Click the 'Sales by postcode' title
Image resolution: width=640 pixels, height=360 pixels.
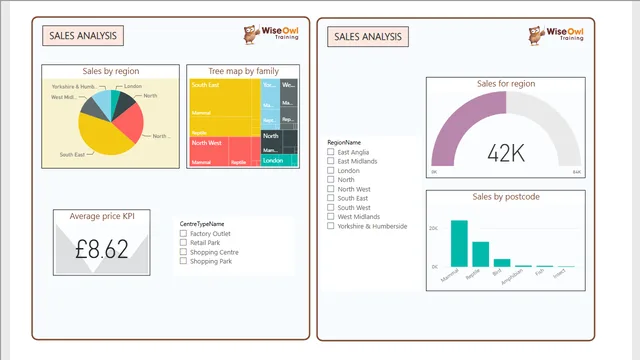coord(506,197)
